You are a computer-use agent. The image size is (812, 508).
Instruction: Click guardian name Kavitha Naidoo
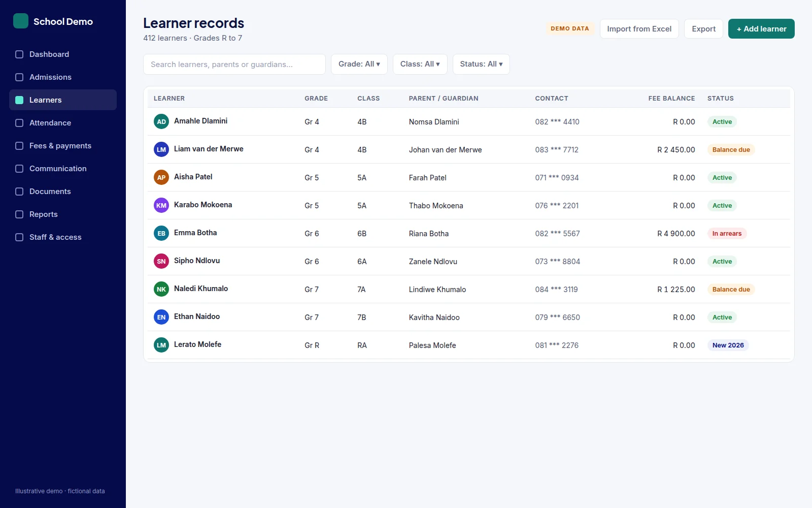coord(434,317)
